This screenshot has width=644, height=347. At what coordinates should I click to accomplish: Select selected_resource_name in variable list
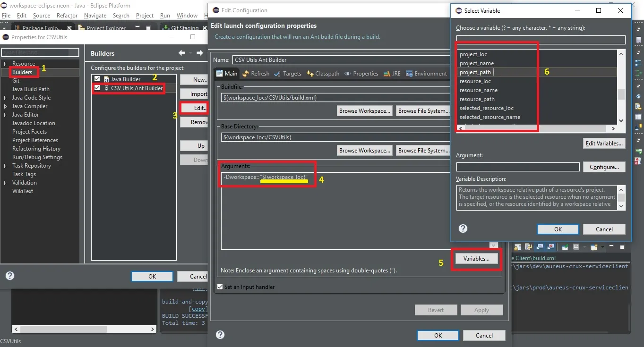point(490,117)
